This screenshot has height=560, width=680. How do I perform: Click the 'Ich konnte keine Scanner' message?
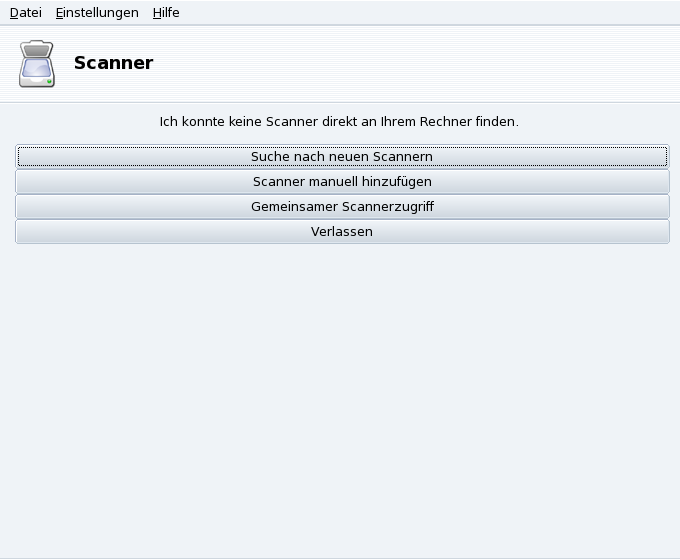(339, 122)
